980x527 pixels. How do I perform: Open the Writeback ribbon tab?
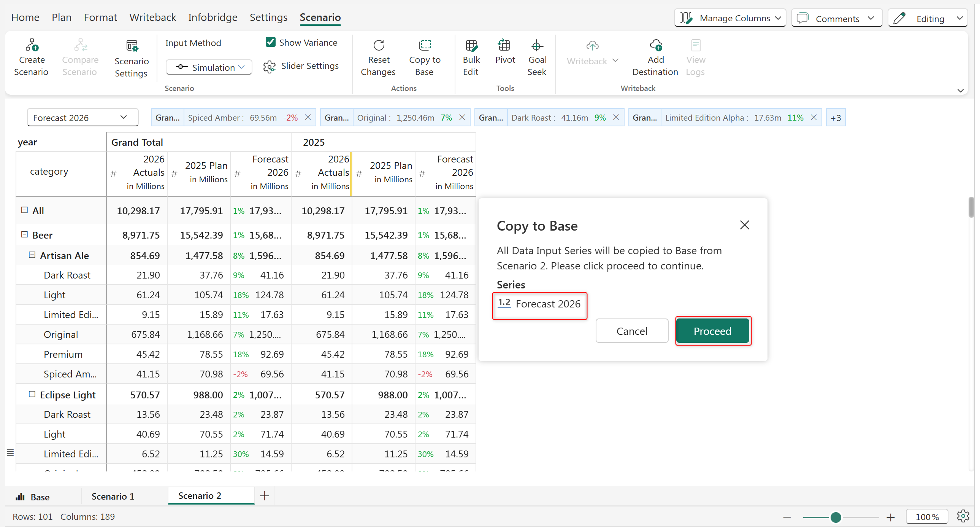(152, 18)
